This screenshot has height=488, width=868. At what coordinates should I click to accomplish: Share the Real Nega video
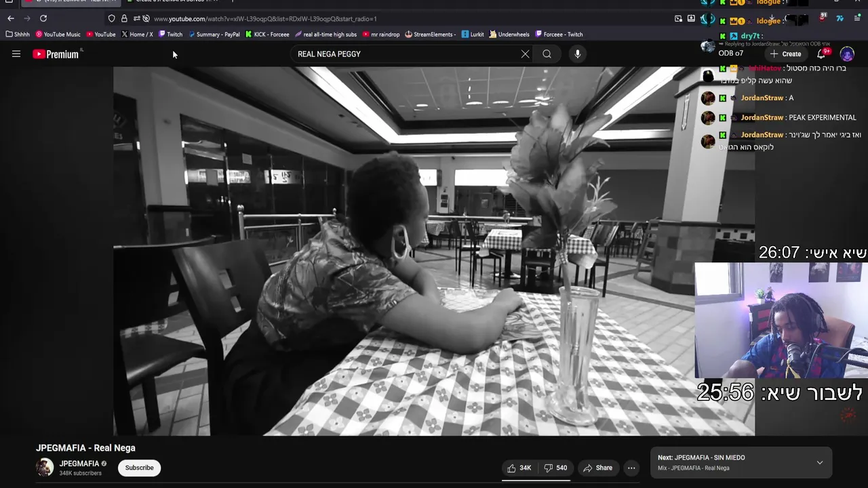pyautogui.click(x=597, y=468)
